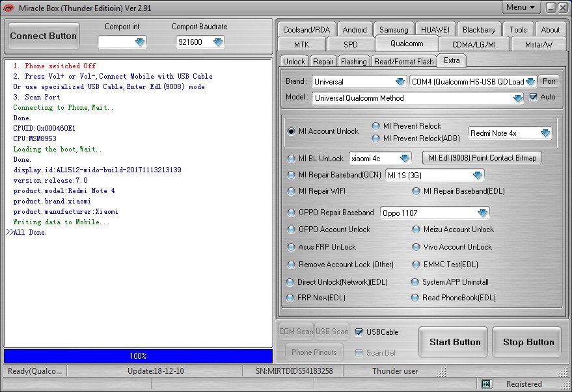Click the blue 100% progress bar
The image size is (572, 392).
[138, 356]
